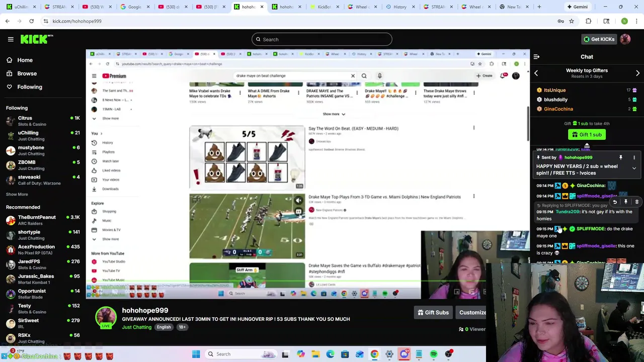Screen dimensions: 644x362
Task: View site information icon in address bar
Action: [46, 21]
